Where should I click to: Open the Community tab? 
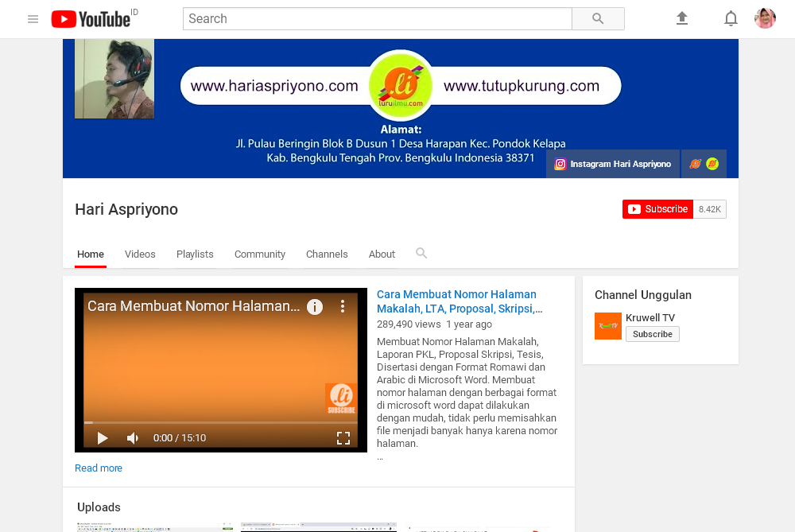[x=260, y=254]
